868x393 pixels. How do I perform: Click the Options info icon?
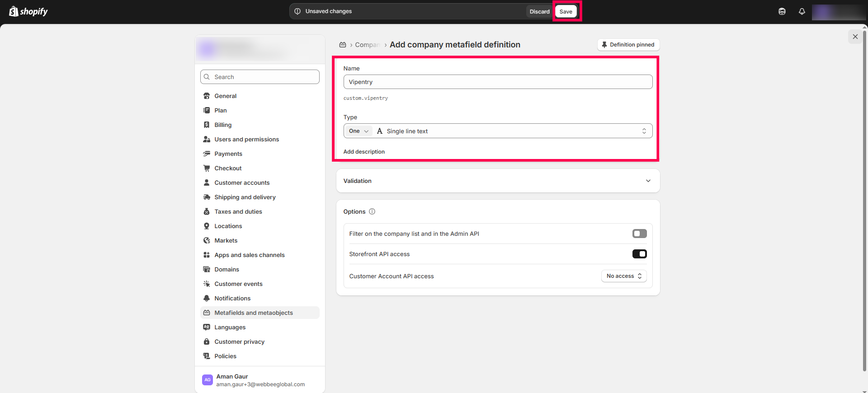(x=372, y=211)
